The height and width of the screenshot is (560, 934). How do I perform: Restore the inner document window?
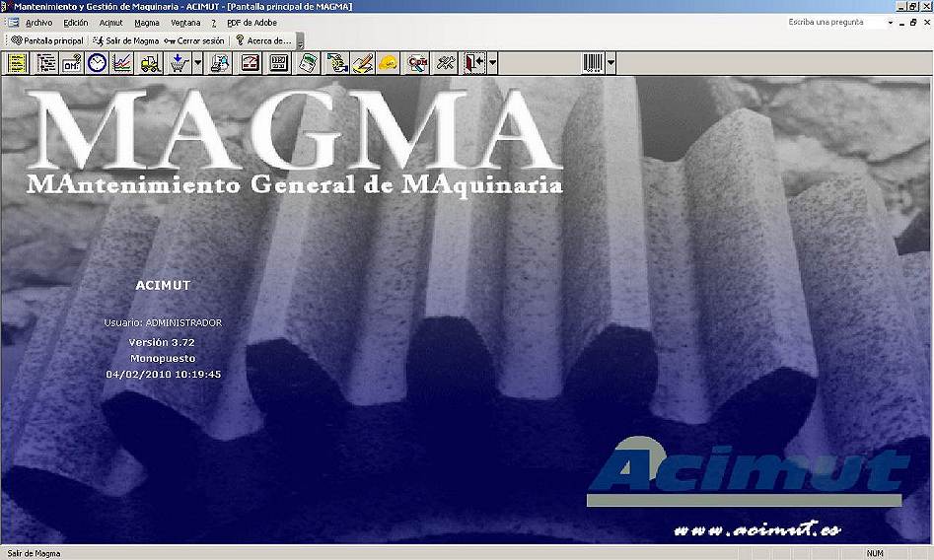[913, 23]
